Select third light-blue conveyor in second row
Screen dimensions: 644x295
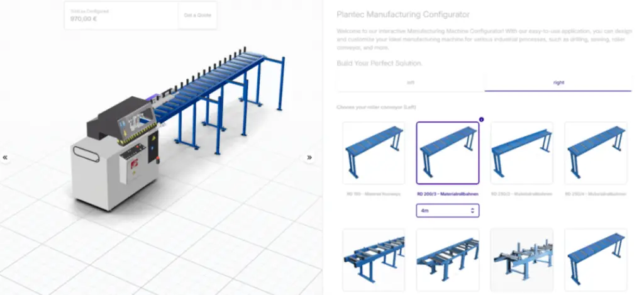(521, 260)
